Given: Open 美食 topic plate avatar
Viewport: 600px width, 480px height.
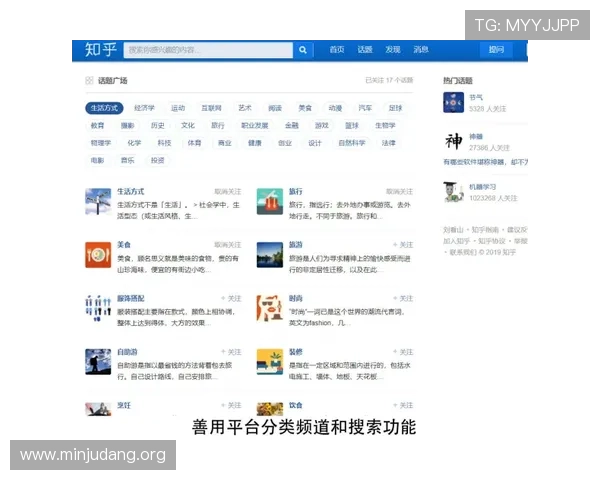Looking at the screenshot, I should click(98, 255).
